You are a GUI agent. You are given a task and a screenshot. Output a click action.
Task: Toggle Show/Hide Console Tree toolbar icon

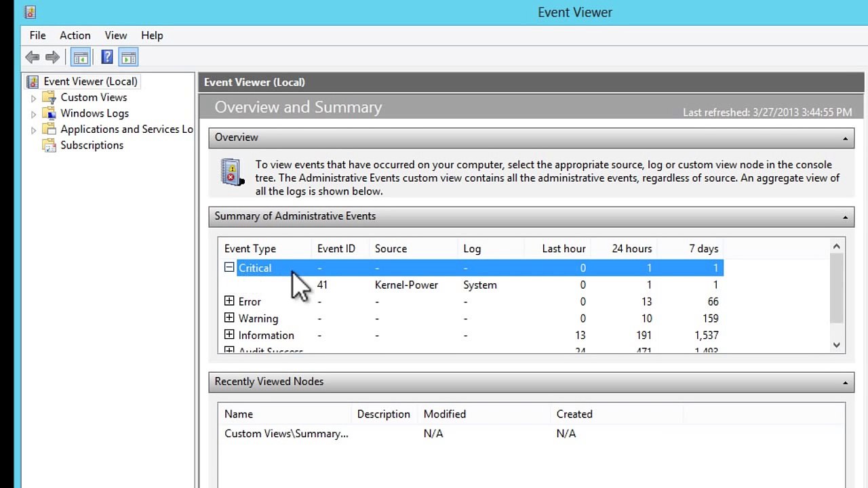point(80,58)
